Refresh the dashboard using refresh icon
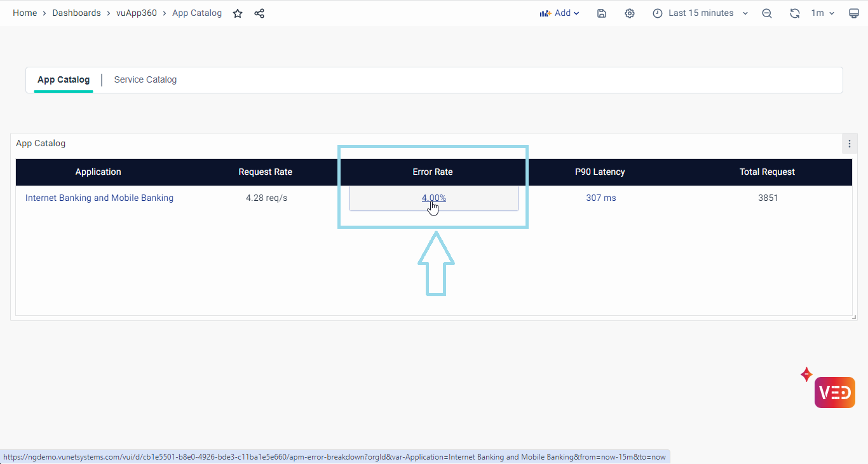Image resolution: width=868 pixels, height=464 pixels. [x=794, y=13]
